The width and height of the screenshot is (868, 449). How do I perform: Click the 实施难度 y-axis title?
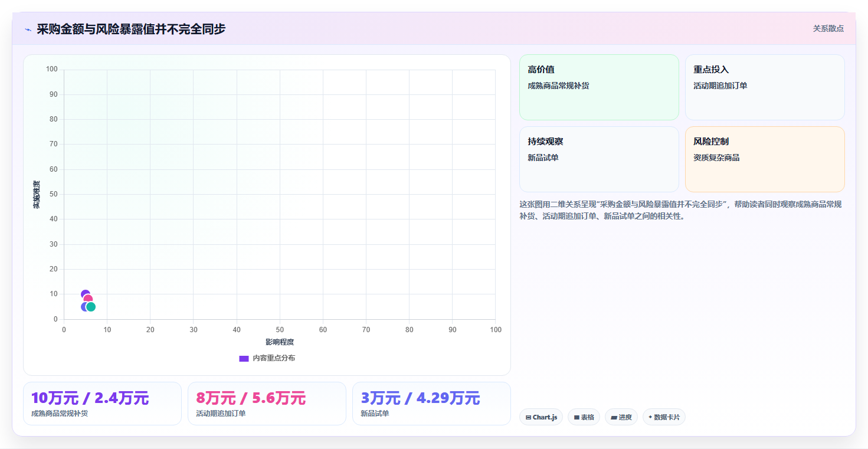37,195
